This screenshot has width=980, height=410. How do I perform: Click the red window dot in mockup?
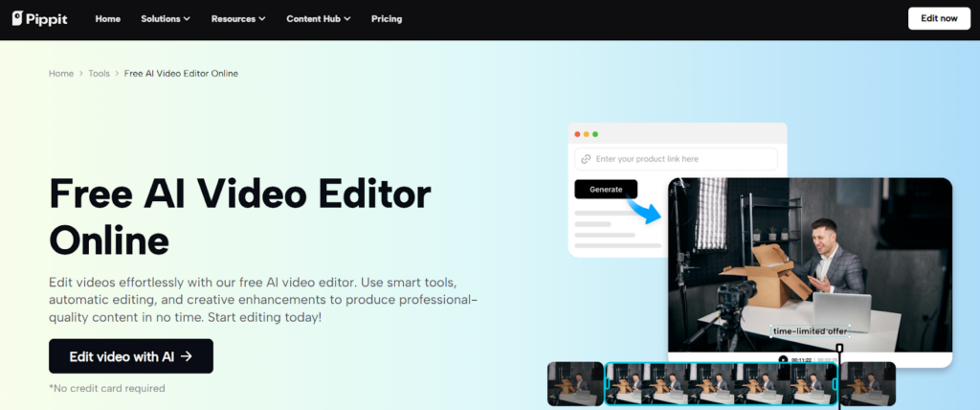[x=577, y=134]
